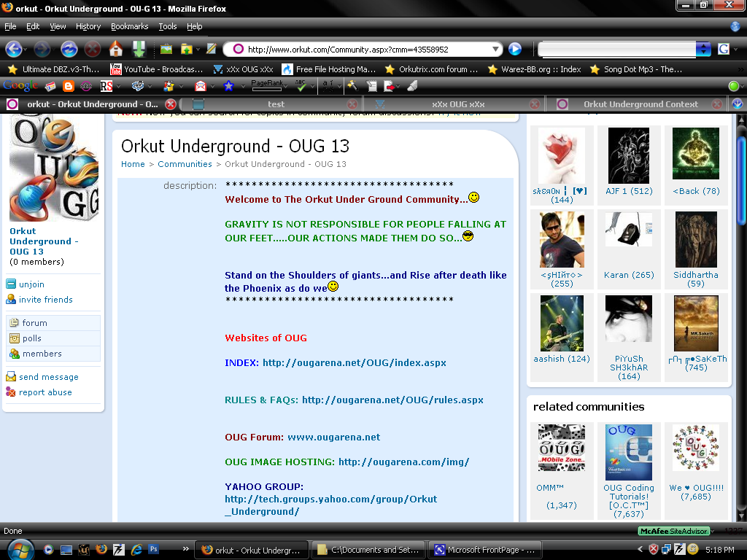Expand the RS icon dropdown arrow
The image size is (747, 560).
(x=118, y=87)
